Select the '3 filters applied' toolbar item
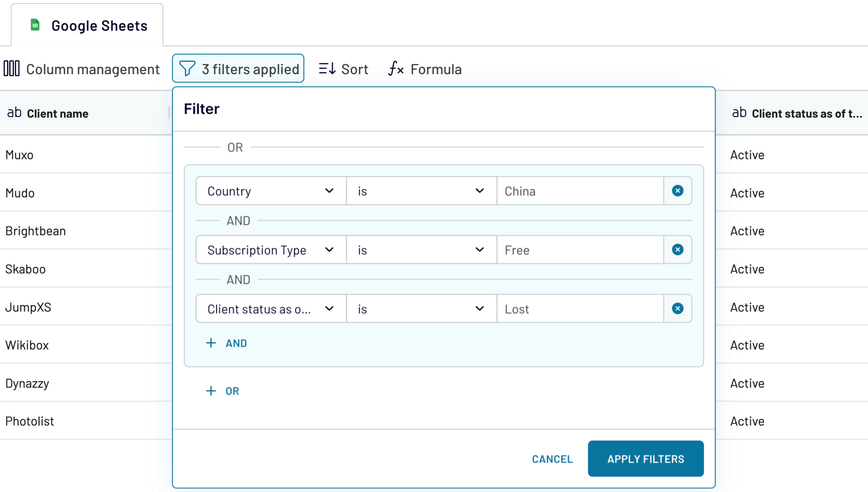The width and height of the screenshot is (868, 492). pyautogui.click(x=238, y=68)
